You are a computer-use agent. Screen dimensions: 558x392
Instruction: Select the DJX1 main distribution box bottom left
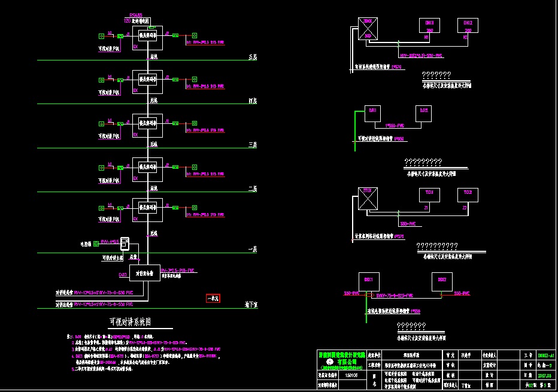click(x=144, y=273)
